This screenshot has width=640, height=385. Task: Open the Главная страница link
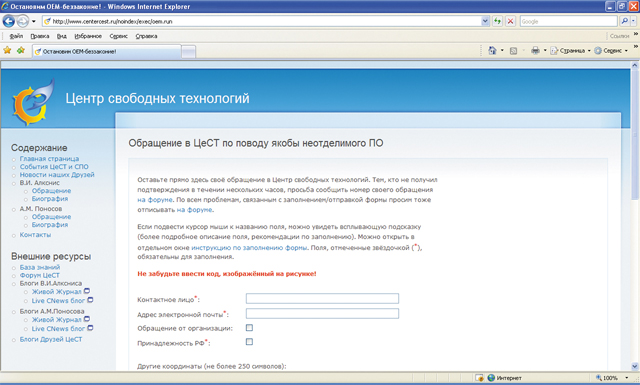pyautogui.click(x=49, y=158)
